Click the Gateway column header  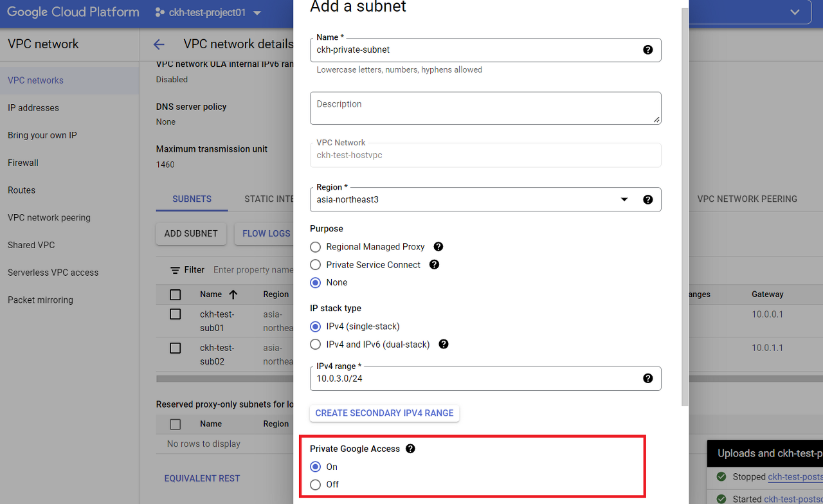pos(768,294)
